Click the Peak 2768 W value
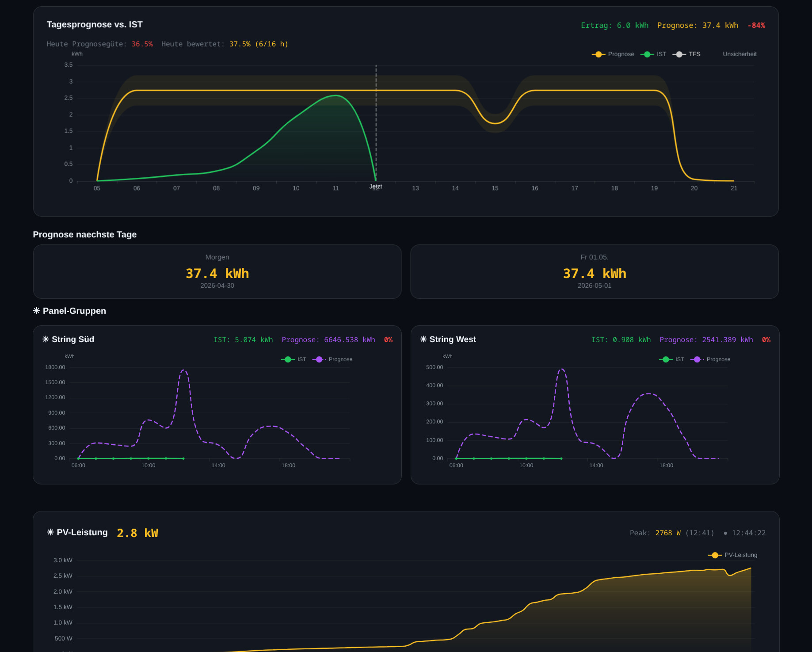 668,533
